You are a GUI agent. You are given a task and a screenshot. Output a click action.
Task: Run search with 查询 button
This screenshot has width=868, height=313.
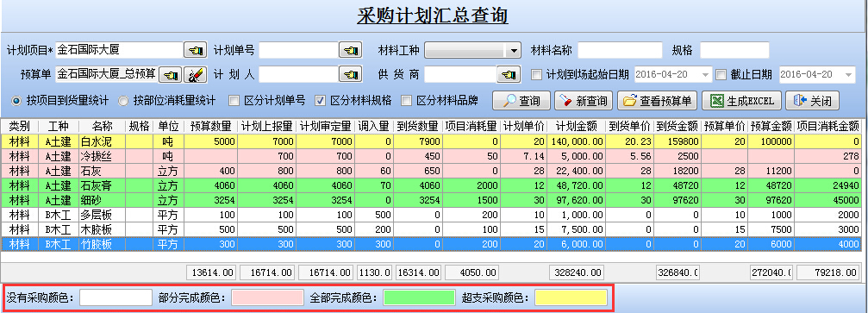(x=521, y=101)
